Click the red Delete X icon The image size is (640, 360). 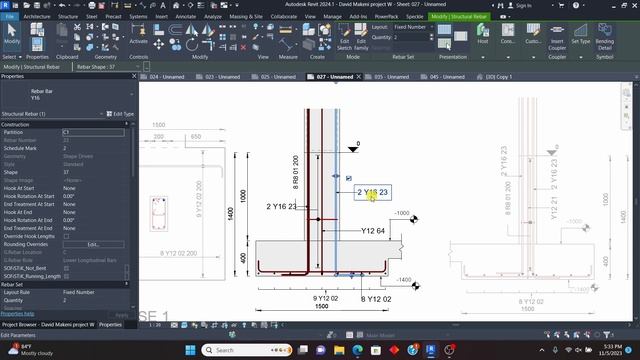coord(243,47)
